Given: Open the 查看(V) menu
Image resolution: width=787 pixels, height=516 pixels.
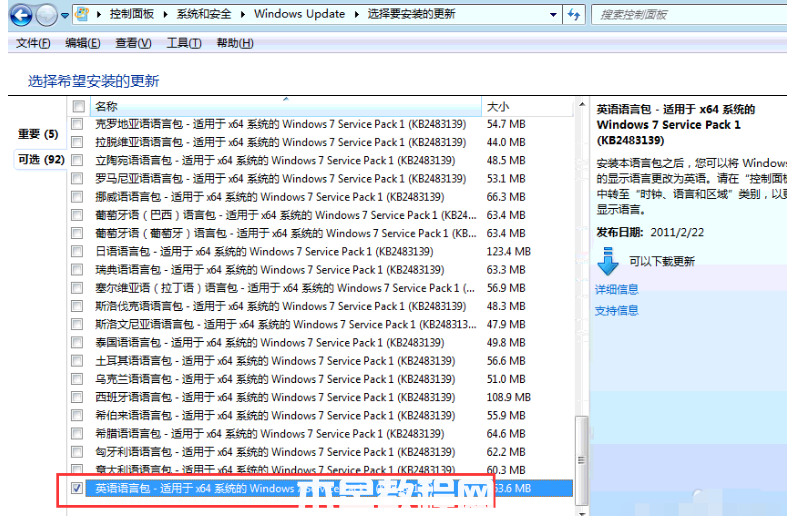Looking at the screenshot, I should 133,43.
